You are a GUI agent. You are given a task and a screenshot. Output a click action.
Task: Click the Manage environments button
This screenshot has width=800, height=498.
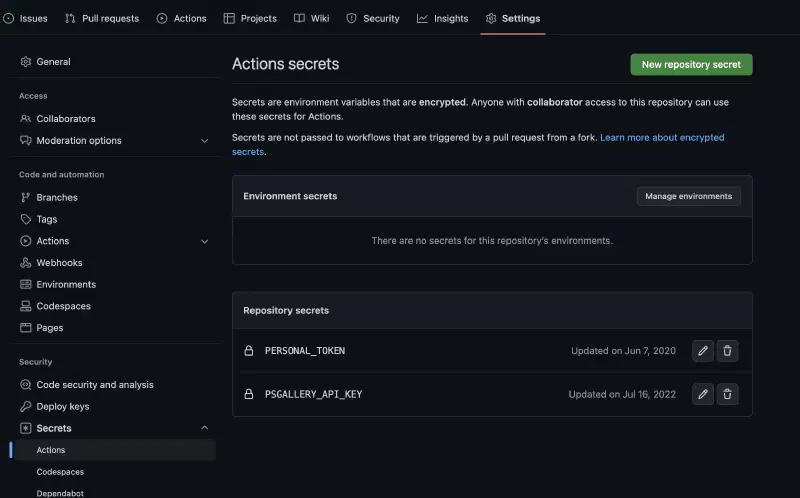pos(688,196)
